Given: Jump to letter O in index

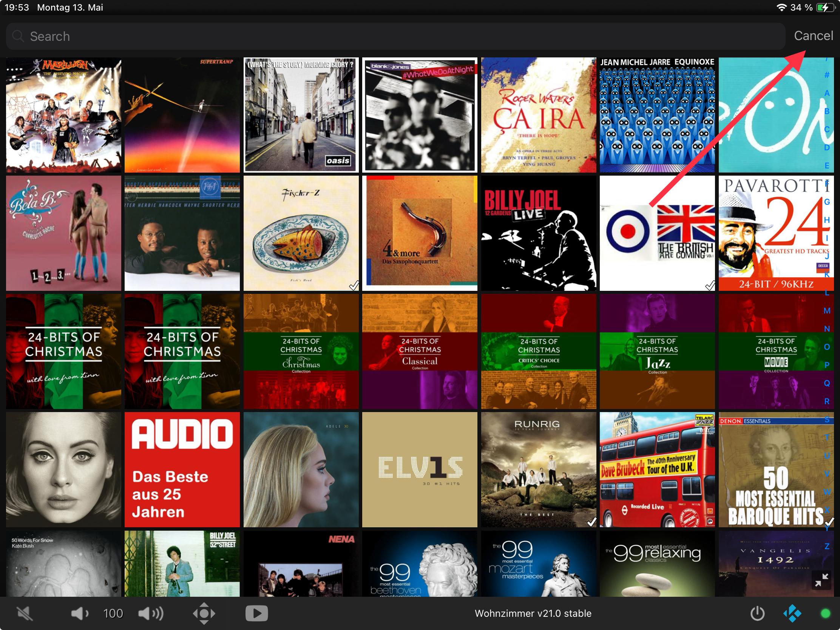Looking at the screenshot, I should 827,347.
